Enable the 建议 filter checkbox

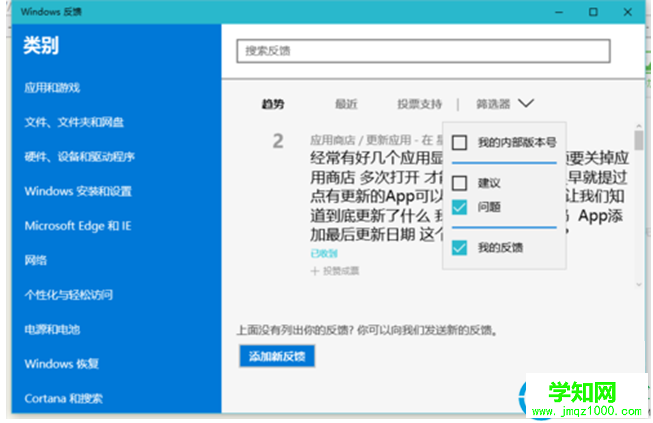(x=459, y=183)
